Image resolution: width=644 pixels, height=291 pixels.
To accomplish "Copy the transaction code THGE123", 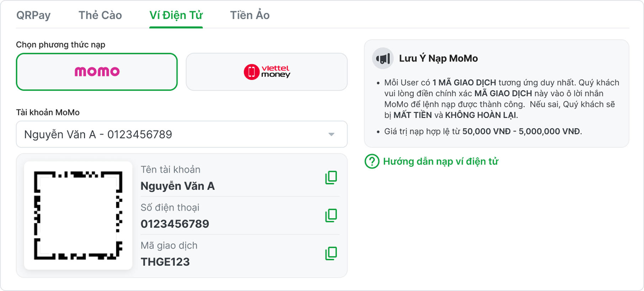I will (331, 253).
